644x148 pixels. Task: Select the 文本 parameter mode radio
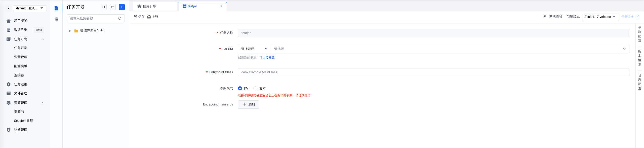pos(255,88)
